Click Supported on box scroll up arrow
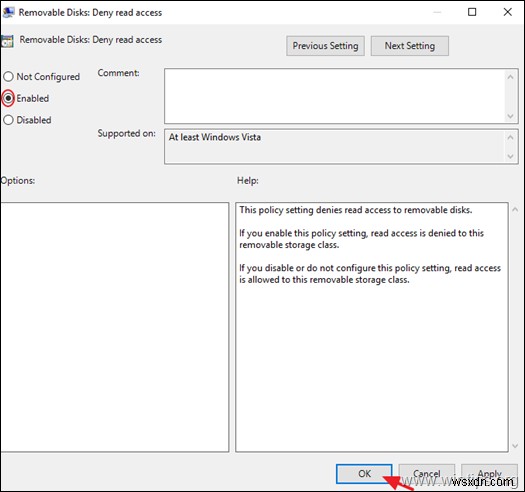This screenshot has width=525, height=492. tap(510, 137)
